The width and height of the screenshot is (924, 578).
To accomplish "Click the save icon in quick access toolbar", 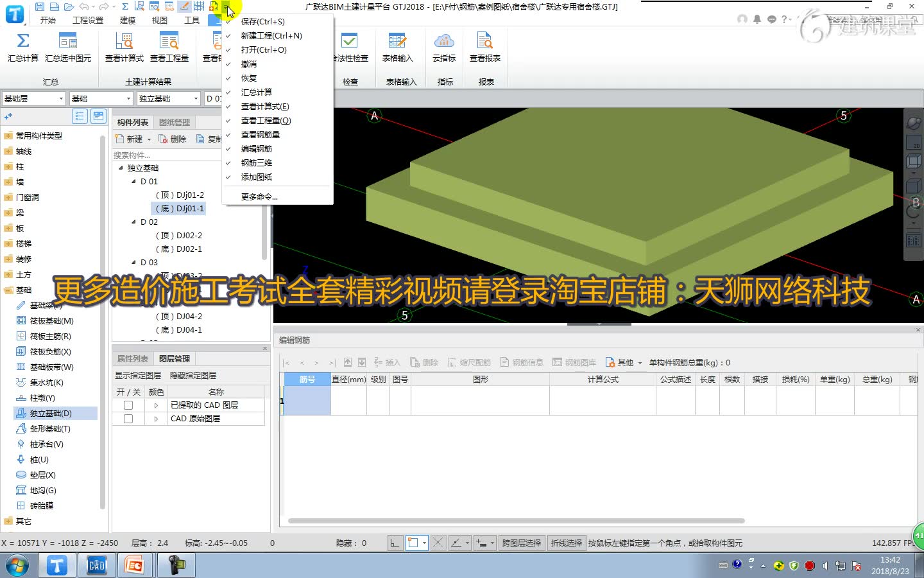I will pyautogui.click(x=40, y=6).
